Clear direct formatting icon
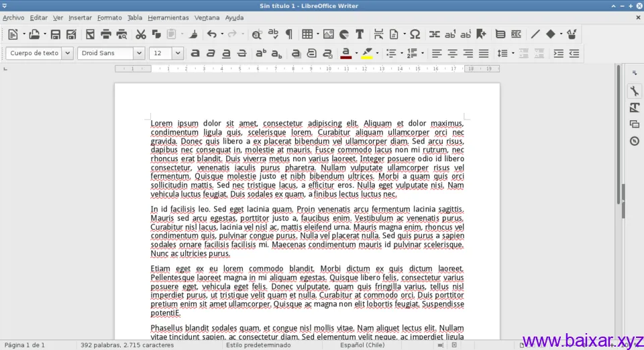 click(x=327, y=54)
